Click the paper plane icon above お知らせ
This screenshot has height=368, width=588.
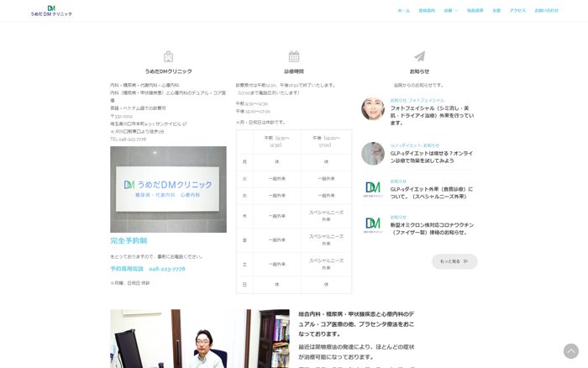(x=419, y=56)
